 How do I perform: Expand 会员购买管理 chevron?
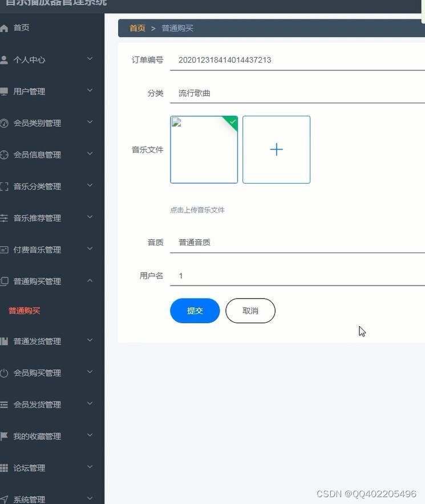pos(90,372)
